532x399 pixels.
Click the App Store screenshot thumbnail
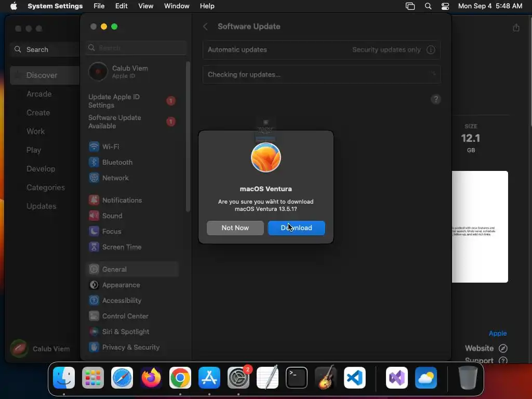[x=480, y=227]
